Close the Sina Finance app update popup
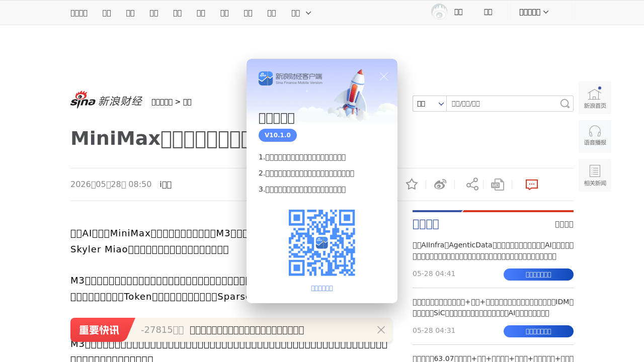The width and height of the screenshot is (644, 362). [384, 76]
